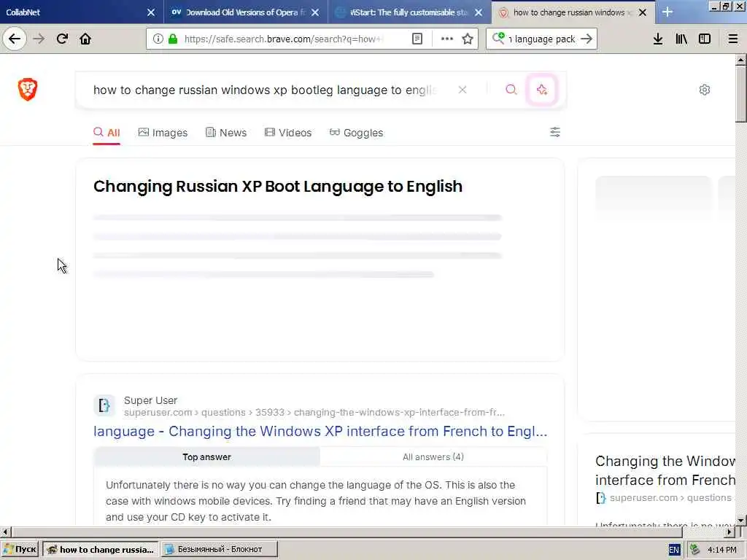Image resolution: width=747 pixels, height=560 pixels.
Task: Select the Goggles tab
Action: pyautogui.click(x=356, y=133)
